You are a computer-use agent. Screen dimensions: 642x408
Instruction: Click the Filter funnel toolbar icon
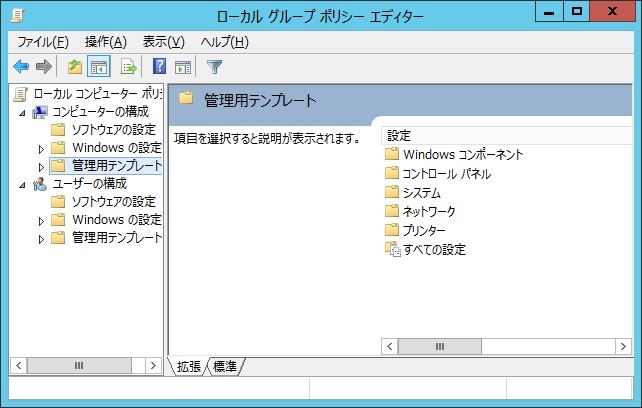214,66
